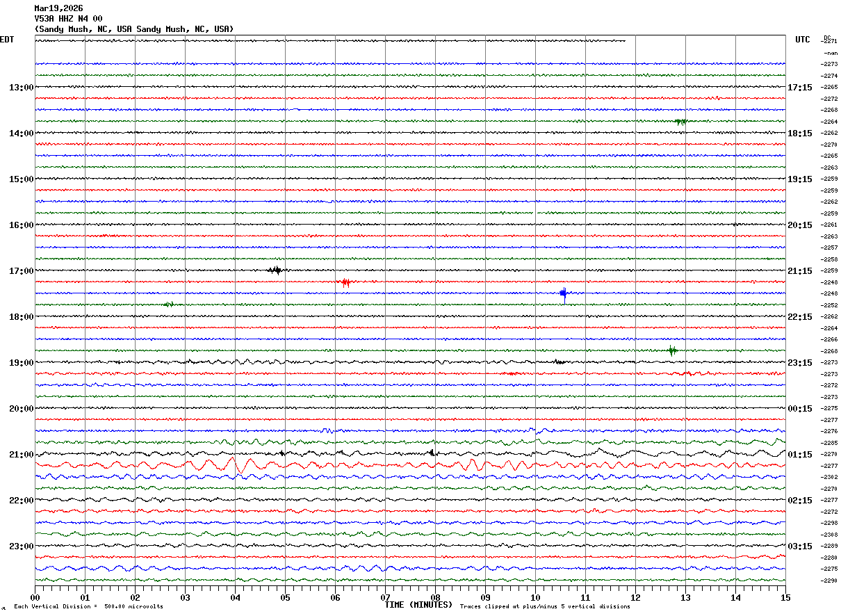Click the DC offset value -2308
Viewport: 841px width, 616px height.
pos(830,535)
